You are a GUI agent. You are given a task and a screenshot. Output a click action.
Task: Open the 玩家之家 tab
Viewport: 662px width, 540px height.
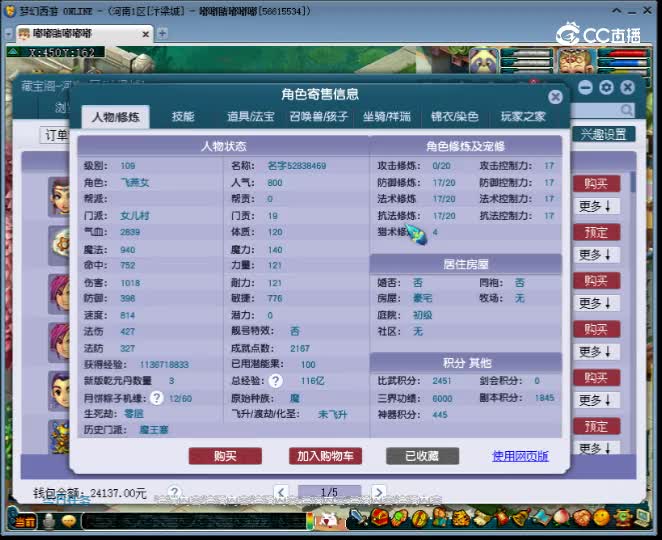coord(523,117)
